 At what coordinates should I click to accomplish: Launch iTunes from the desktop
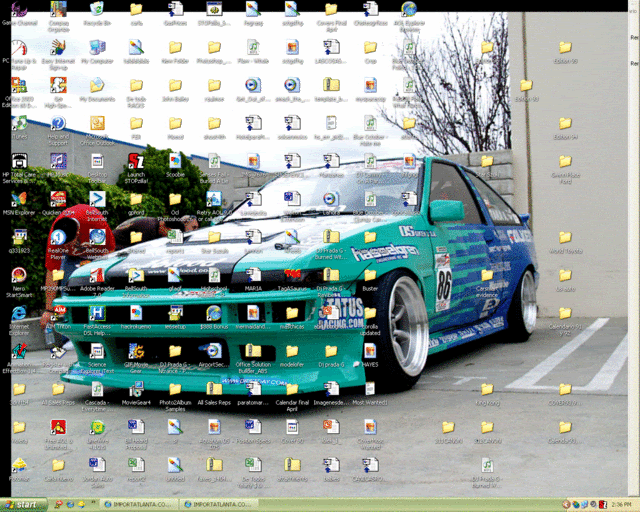click(x=19, y=123)
